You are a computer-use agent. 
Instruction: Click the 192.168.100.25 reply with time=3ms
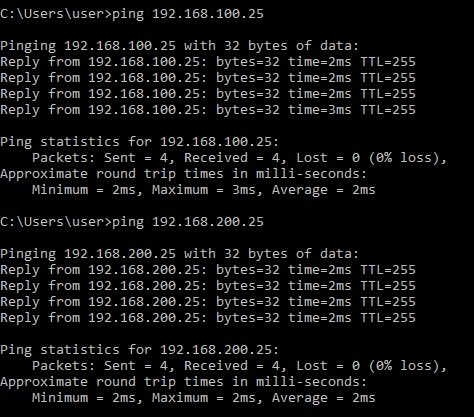tap(208, 110)
